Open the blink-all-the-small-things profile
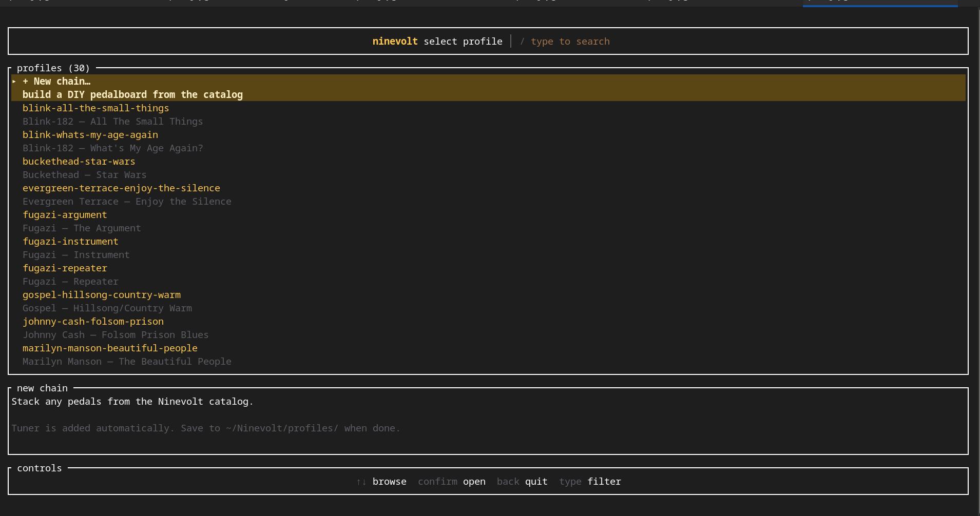This screenshot has height=516, width=980. coord(95,108)
